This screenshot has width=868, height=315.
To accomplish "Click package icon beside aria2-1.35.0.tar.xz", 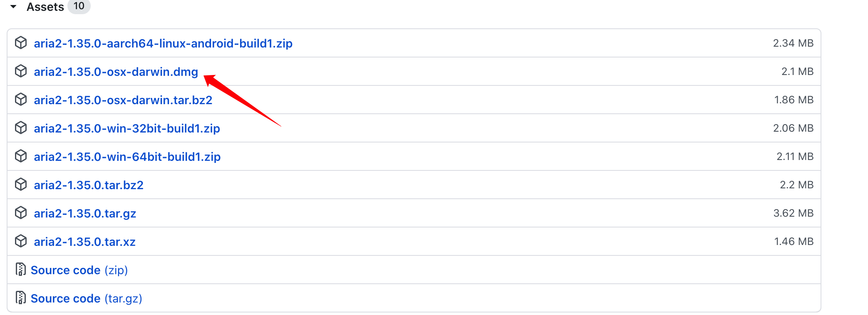I will click(21, 241).
